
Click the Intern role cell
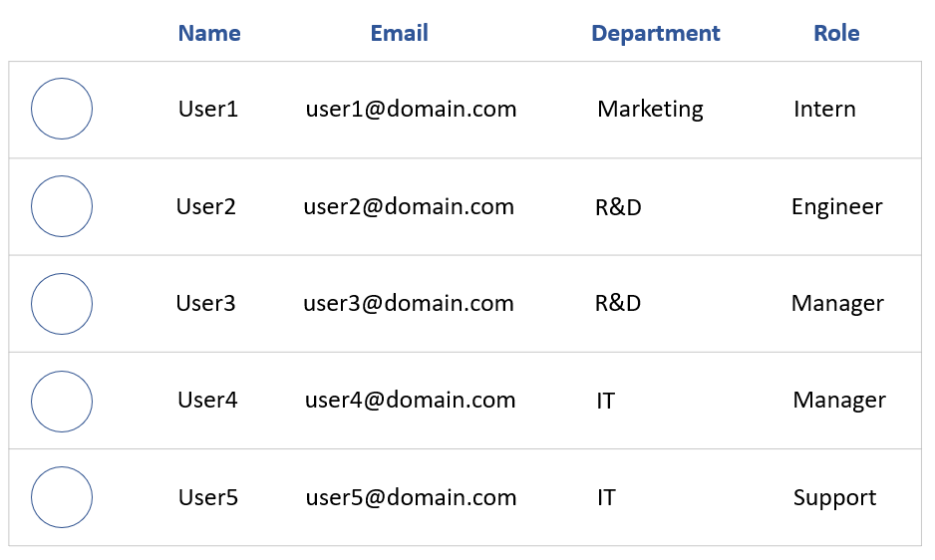[x=824, y=109]
